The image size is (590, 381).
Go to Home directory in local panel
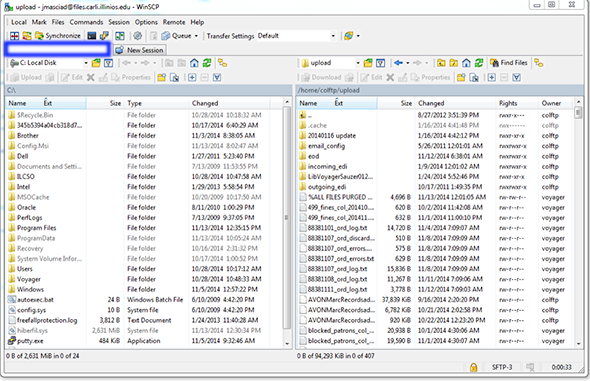(x=194, y=63)
